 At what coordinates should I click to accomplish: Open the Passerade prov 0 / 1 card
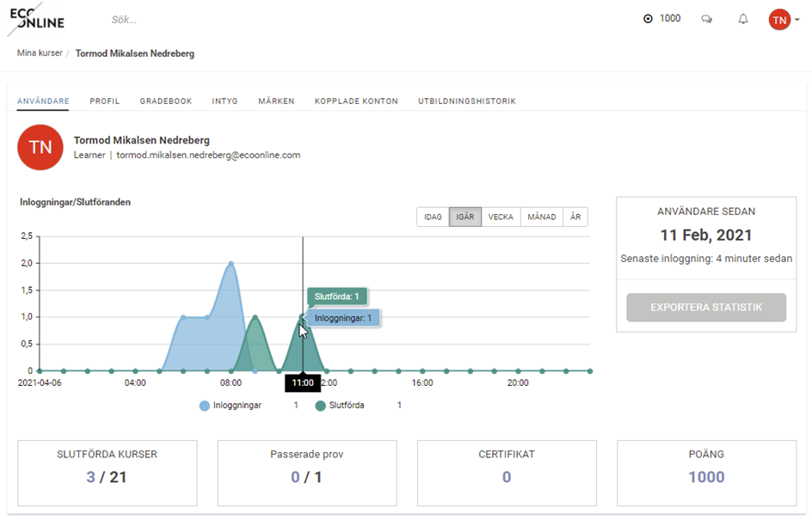pos(307,473)
